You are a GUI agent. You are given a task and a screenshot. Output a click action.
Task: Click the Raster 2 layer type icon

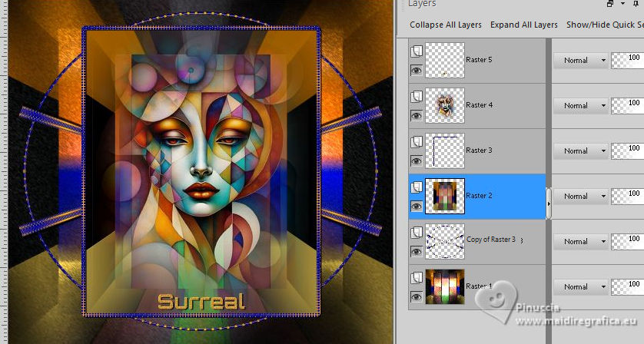(x=416, y=187)
